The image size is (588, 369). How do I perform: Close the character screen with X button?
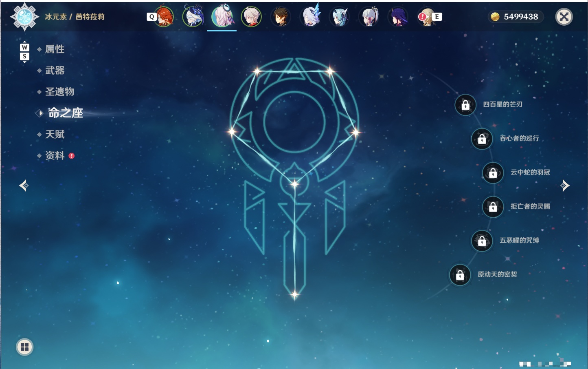point(564,17)
